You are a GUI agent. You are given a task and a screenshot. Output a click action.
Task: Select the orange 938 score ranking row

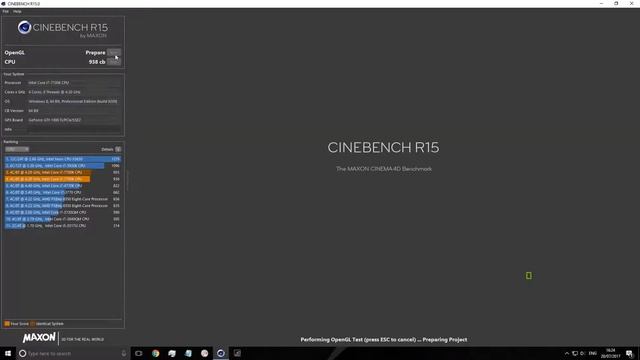[63, 179]
